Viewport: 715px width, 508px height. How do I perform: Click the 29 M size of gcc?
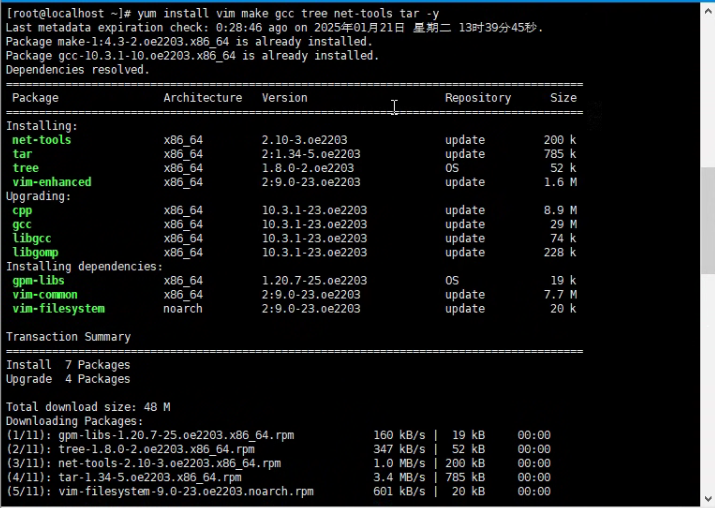pos(563,224)
